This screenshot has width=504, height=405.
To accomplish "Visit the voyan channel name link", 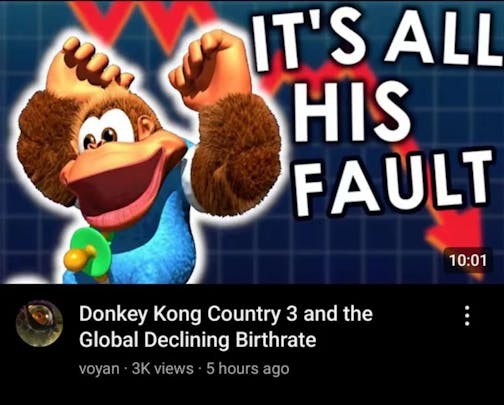I will (x=99, y=369).
